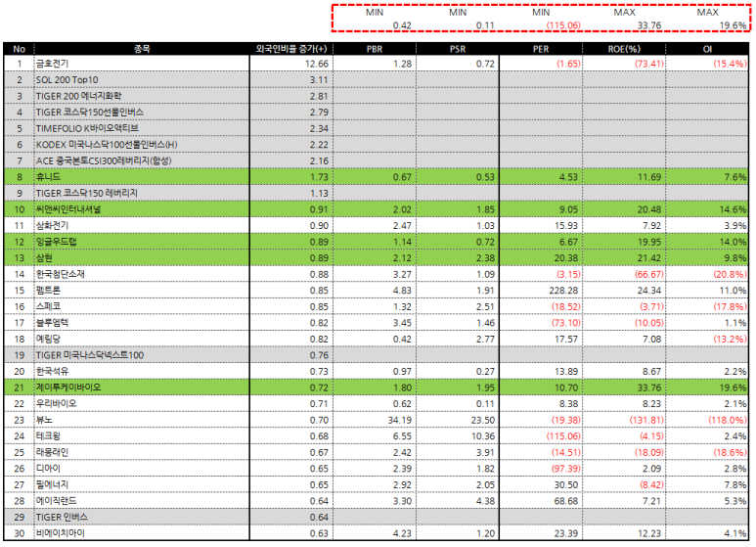This screenshot has width=756, height=547.
Task: Click the 3.11 value in SOL 200 Top10 row
Action: click(319, 80)
